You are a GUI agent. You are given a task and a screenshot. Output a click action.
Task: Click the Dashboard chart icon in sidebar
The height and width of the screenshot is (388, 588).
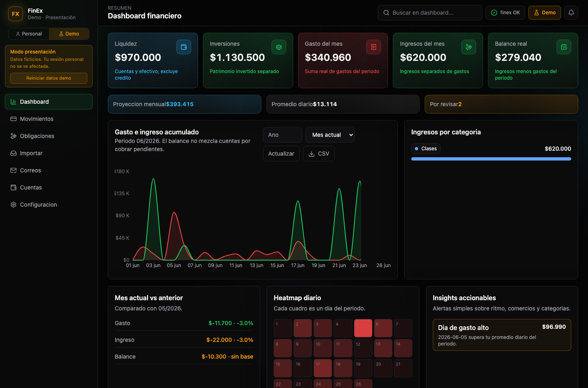click(13, 102)
